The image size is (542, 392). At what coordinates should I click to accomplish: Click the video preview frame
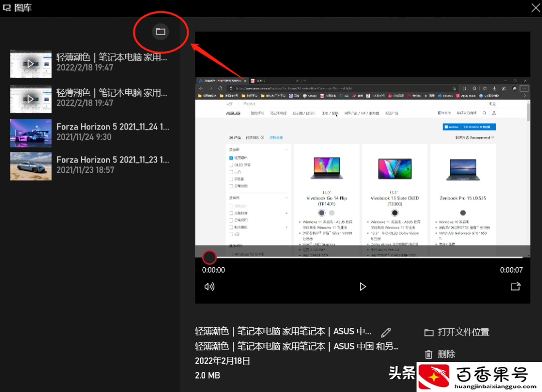(x=363, y=167)
